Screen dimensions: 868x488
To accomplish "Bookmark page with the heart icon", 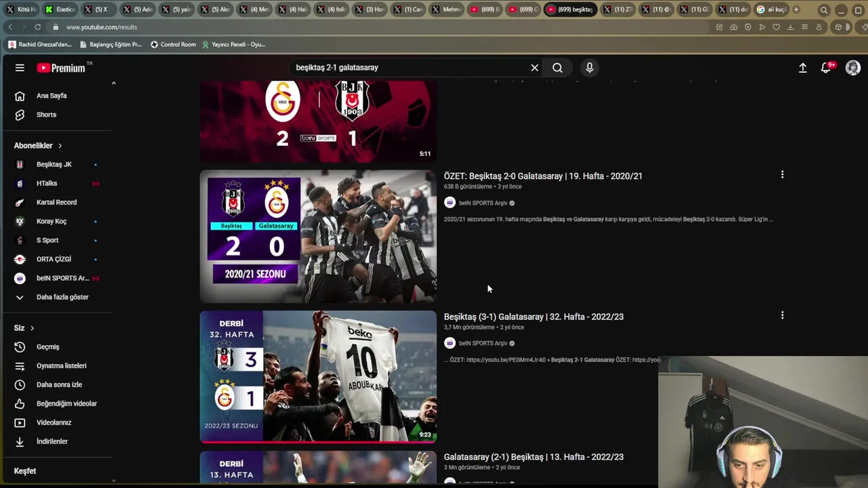I will tap(776, 27).
